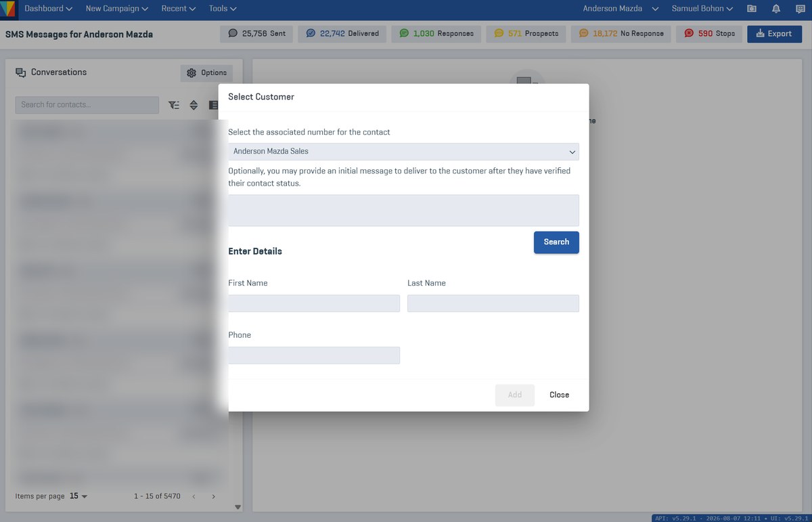This screenshot has height=522, width=812.
Task: Expand the Anderson Mazda dealer dropdown
Action: tap(621, 9)
